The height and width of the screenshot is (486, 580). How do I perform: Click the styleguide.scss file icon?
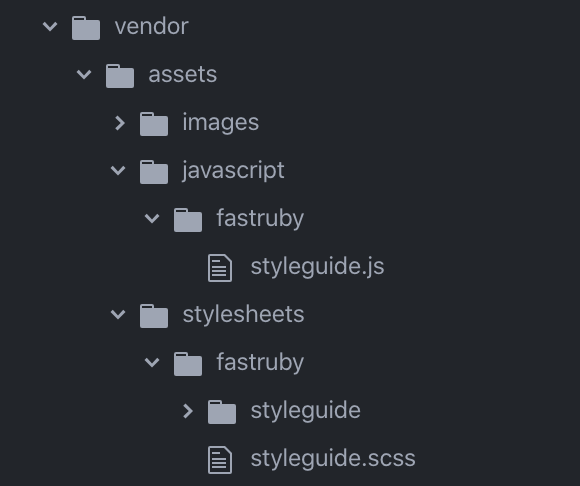pyautogui.click(x=220, y=460)
